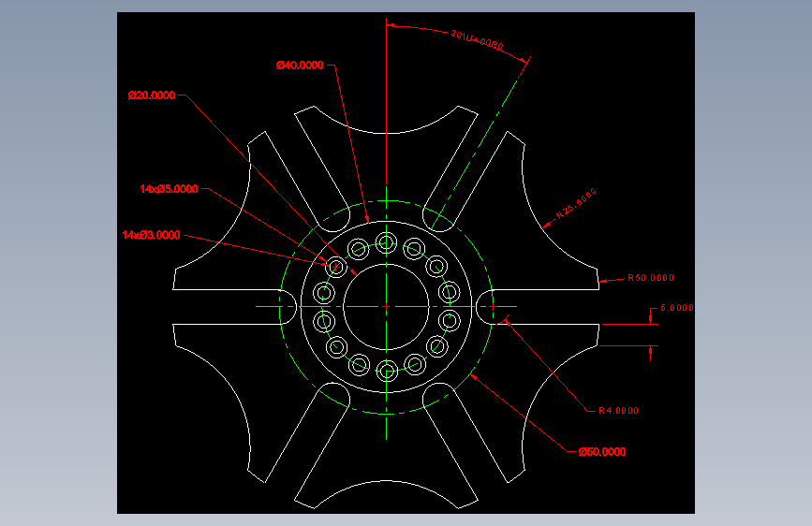Click the Ø40.0000 dimension label
The width and height of the screenshot is (812, 526).
click(300, 66)
